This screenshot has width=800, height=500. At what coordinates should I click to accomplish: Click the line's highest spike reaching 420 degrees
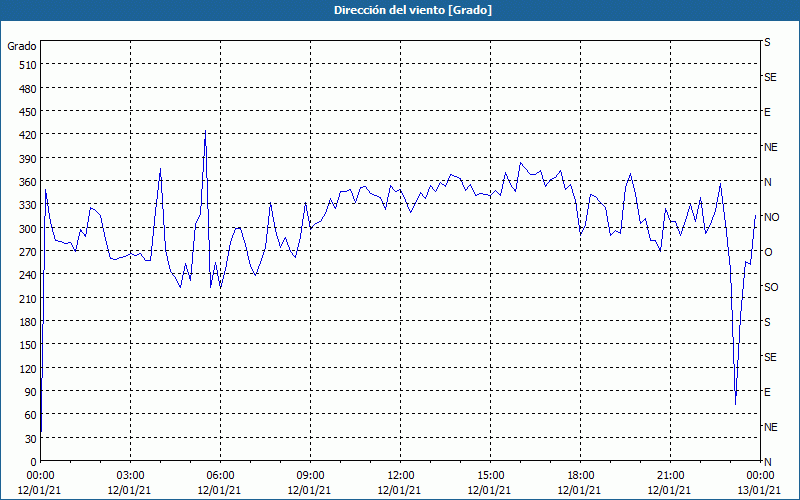coord(206,131)
